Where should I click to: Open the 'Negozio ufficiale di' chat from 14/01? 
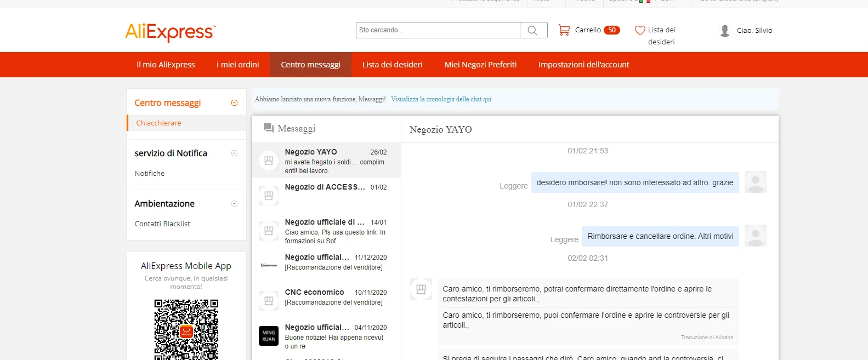click(327, 231)
